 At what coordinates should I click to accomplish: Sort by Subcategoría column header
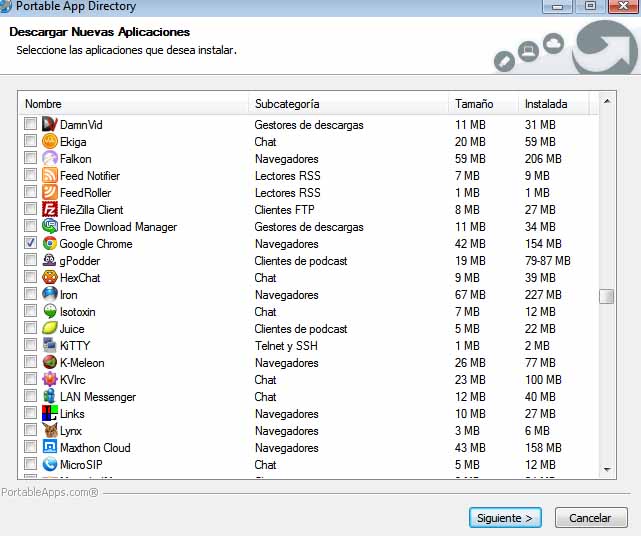349,104
